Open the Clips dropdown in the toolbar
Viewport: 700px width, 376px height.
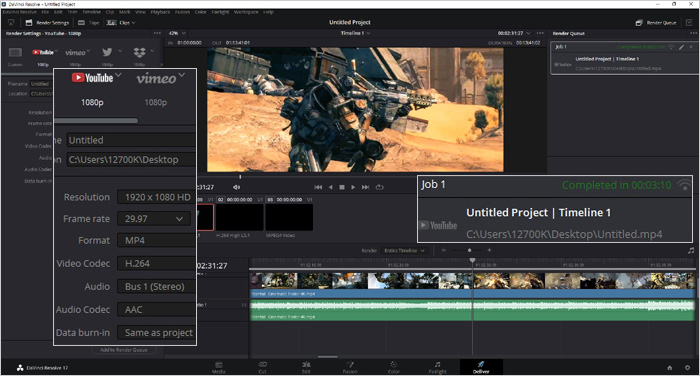pos(121,22)
